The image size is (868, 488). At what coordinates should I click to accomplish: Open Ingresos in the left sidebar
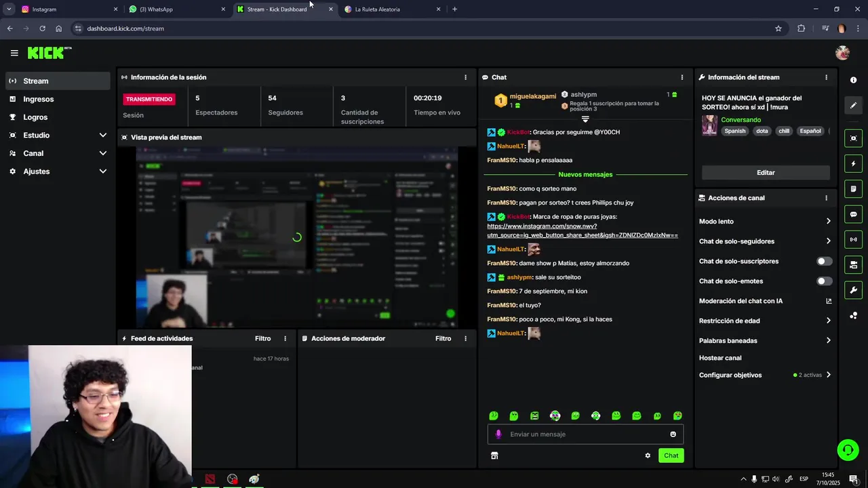coord(58,99)
